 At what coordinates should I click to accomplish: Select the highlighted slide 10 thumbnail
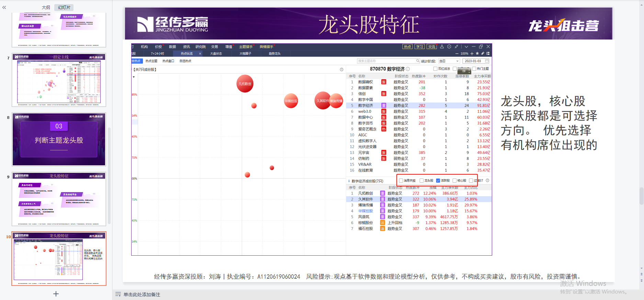click(59, 259)
